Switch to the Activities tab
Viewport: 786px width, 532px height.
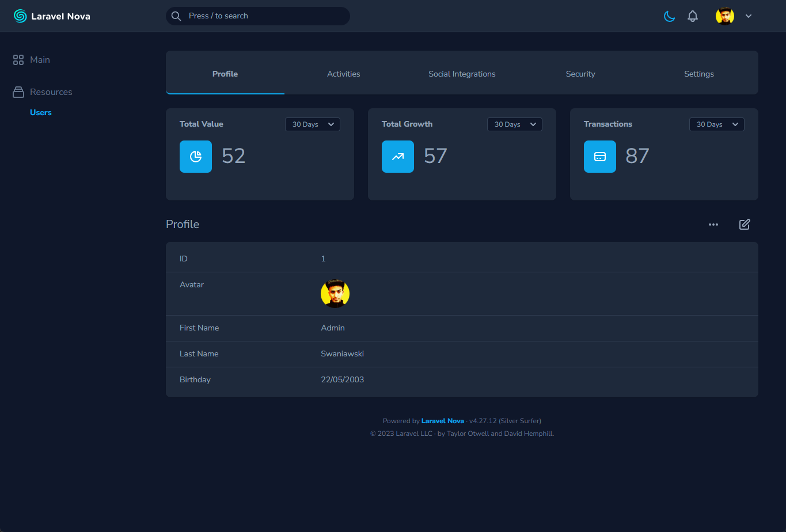coord(343,74)
